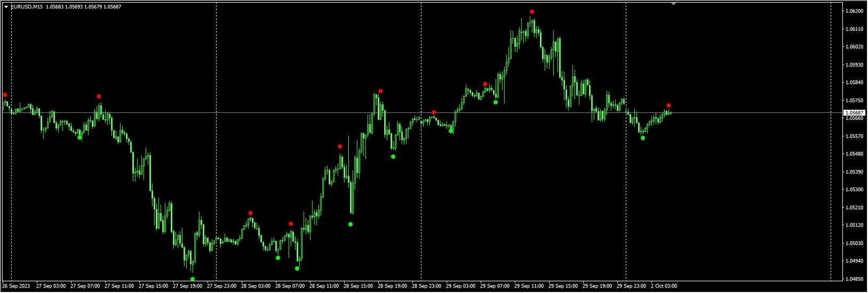This screenshot has width=868, height=293.
Task: Click the 1.04850 price scale label
Action: point(855,279)
